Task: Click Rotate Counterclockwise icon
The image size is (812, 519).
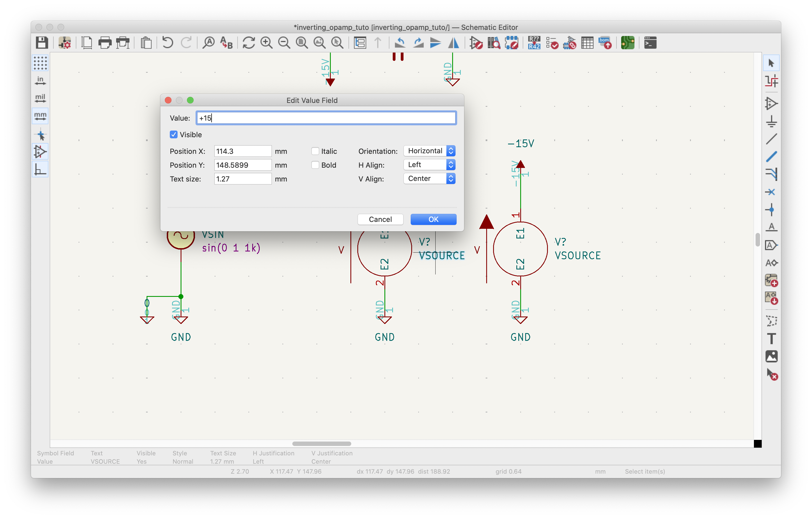Action: coord(400,43)
